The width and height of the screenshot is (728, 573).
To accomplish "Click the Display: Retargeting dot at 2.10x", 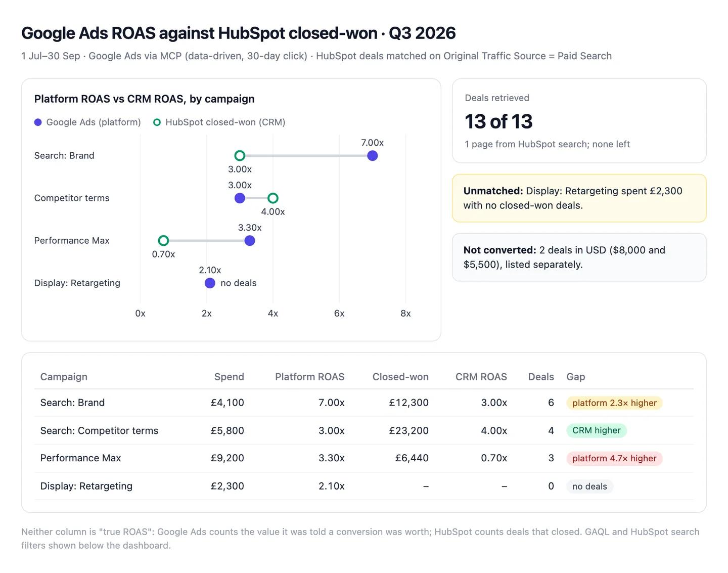I will [210, 283].
